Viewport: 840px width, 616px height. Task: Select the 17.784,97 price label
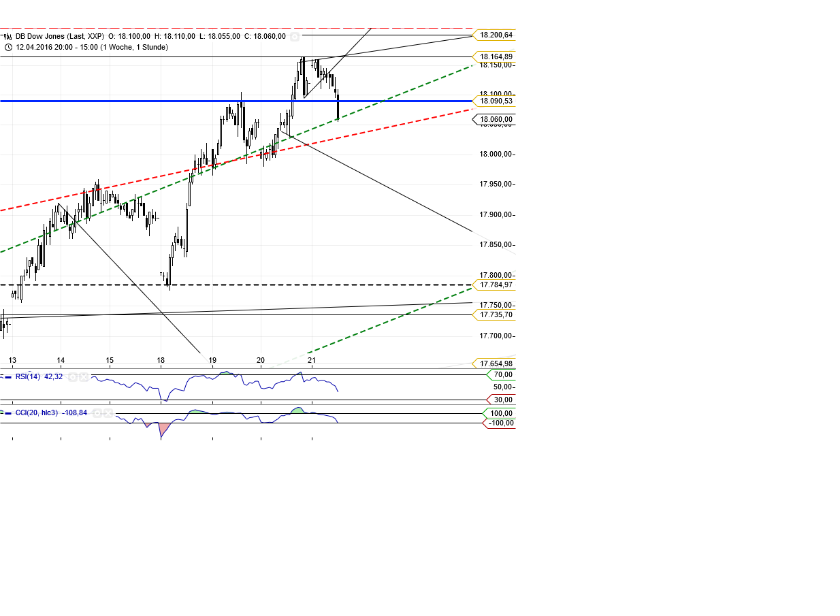click(497, 285)
